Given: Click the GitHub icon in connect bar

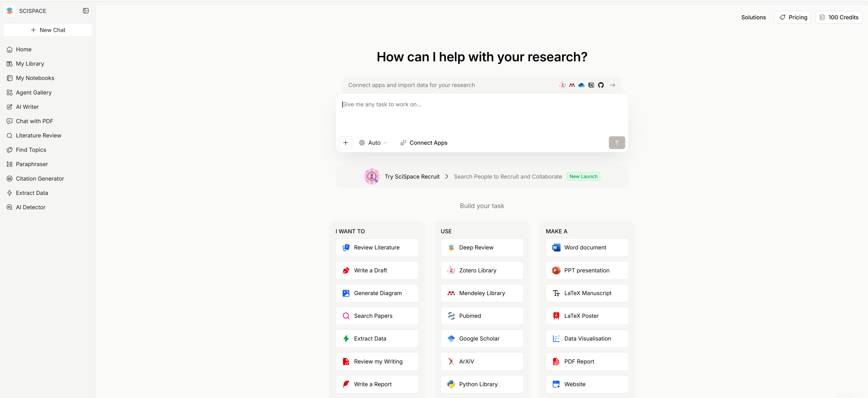Looking at the screenshot, I should pyautogui.click(x=601, y=85).
